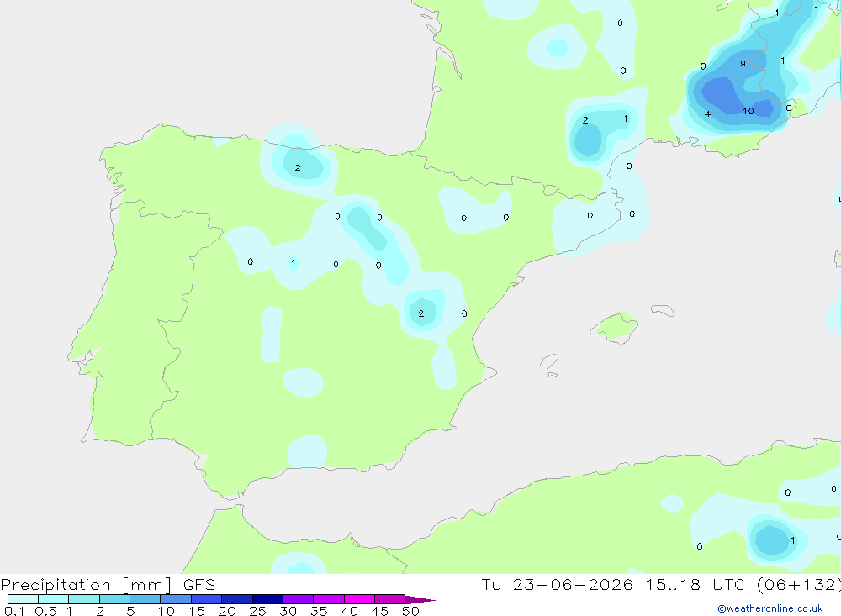The width and height of the screenshot is (841, 616).
Task: Click the 25–30 mm legend color box
Action: click(267, 599)
